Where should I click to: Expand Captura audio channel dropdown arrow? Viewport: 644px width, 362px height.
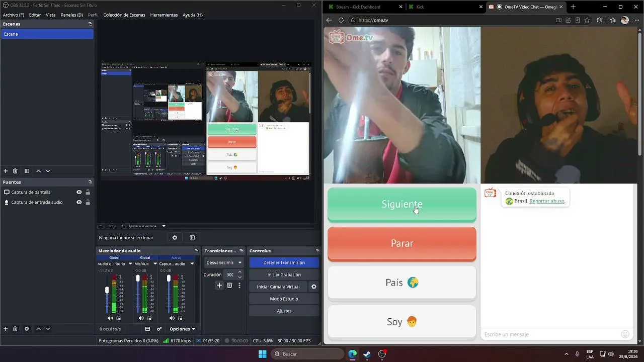192,263
